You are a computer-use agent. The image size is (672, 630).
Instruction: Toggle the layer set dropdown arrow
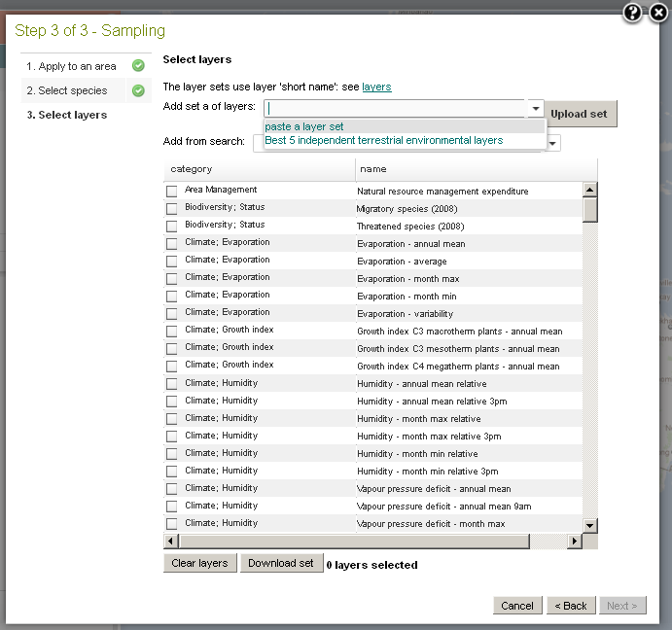(535, 109)
